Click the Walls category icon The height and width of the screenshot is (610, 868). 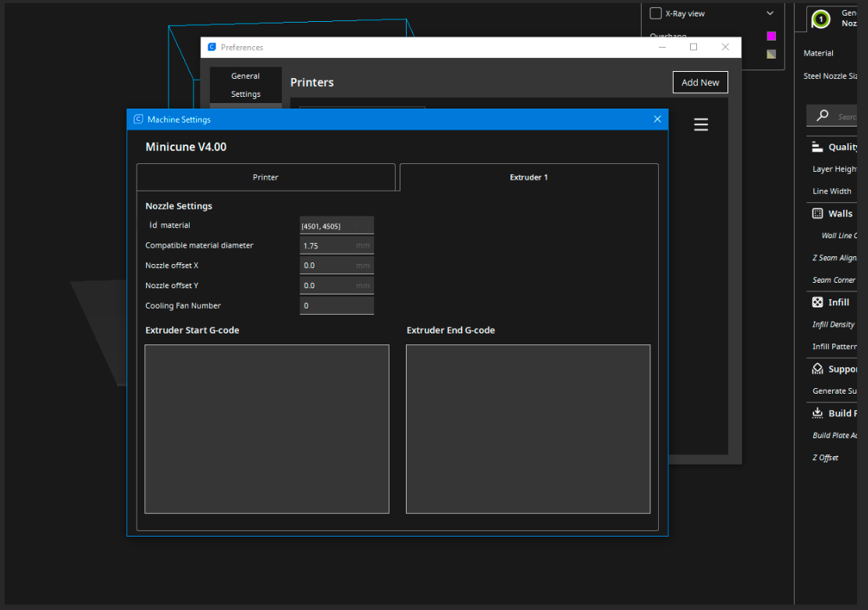817,213
